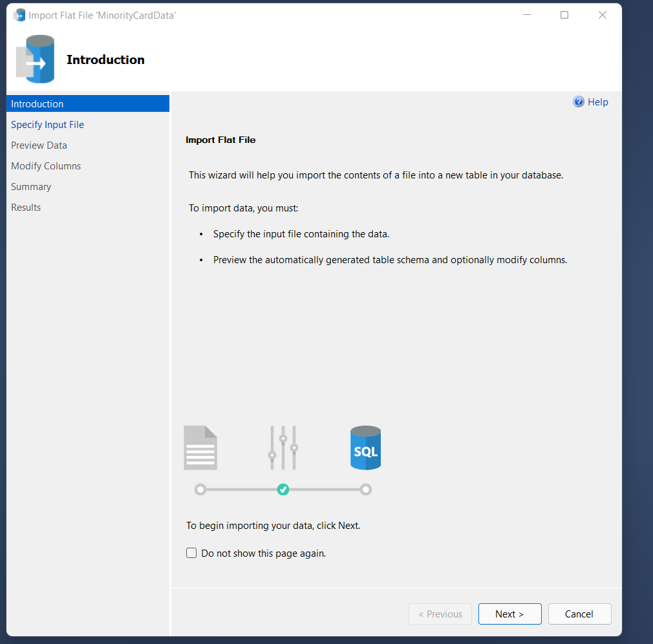This screenshot has width=653, height=644.
Task: Open the Help link text
Action: point(598,102)
